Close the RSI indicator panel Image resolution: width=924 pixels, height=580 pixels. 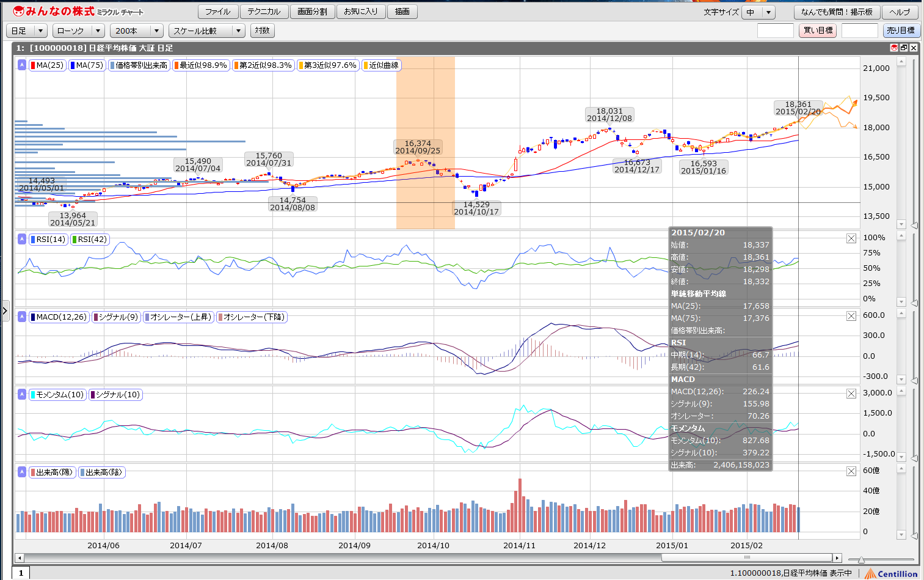pyautogui.click(x=851, y=238)
